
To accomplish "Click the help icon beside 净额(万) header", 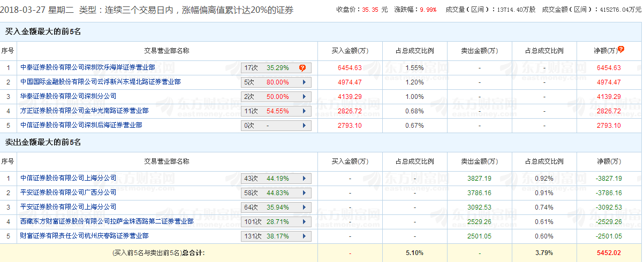I will [621, 49].
